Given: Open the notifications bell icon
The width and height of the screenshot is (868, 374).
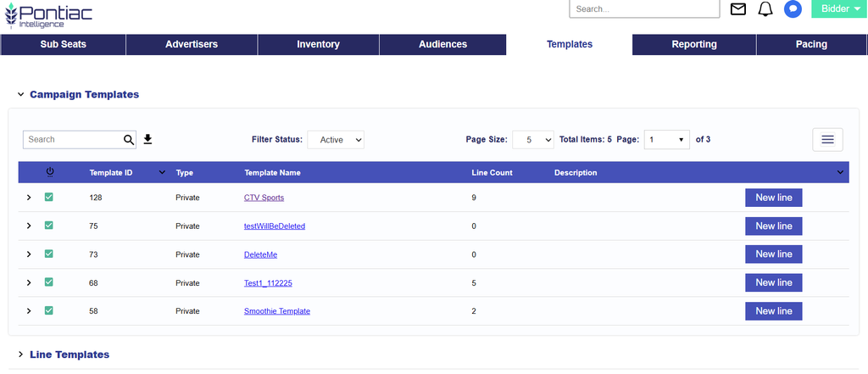Looking at the screenshot, I should [x=765, y=8].
